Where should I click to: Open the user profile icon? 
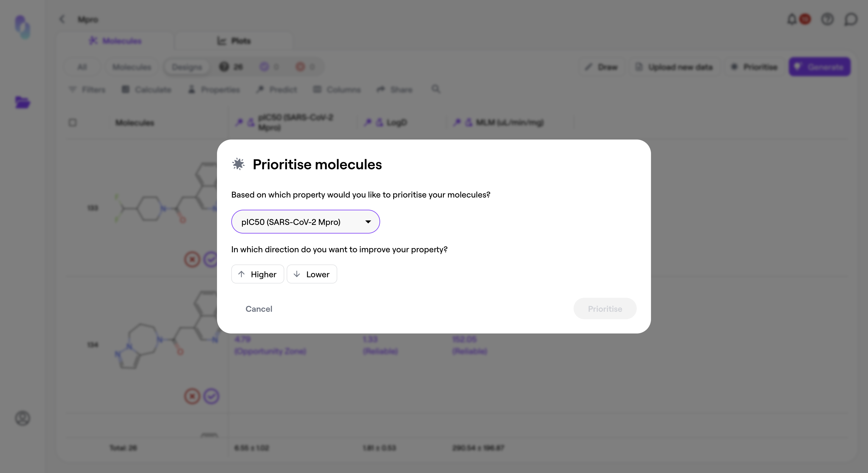(x=23, y=418)
